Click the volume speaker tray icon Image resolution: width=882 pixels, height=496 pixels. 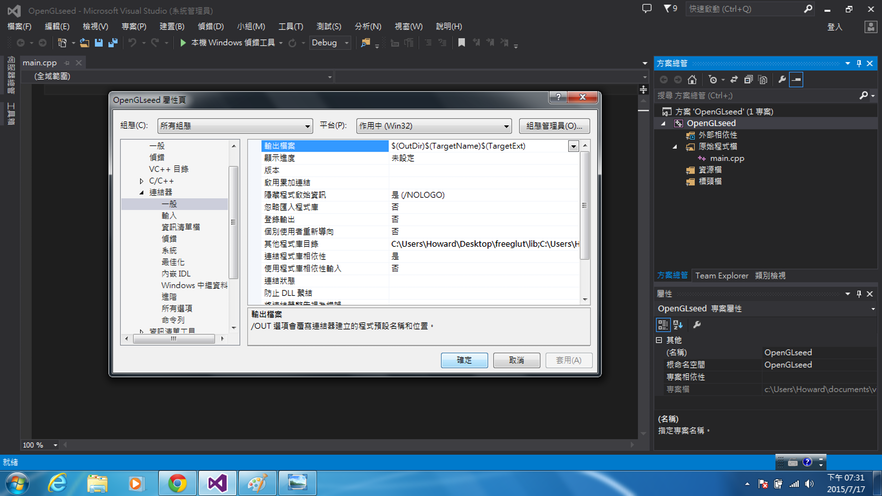click(x=809, y=484)
